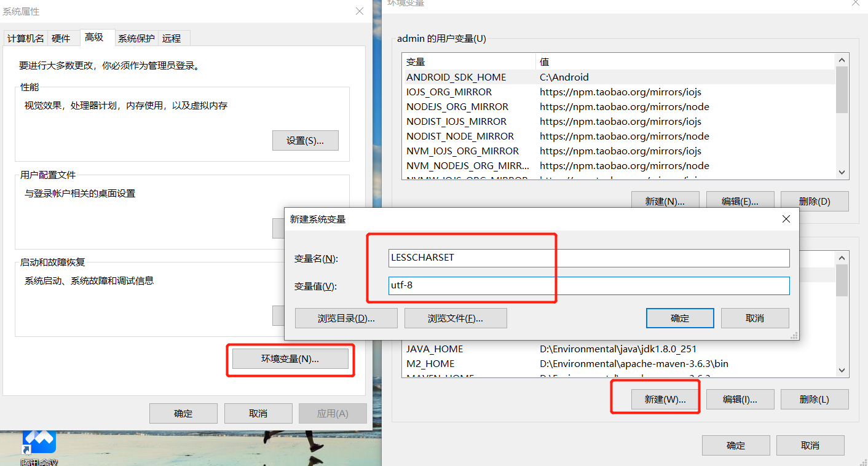
Task: Select the NODEJS_ORG_MIRROR variable row
Action: (618, 107)
